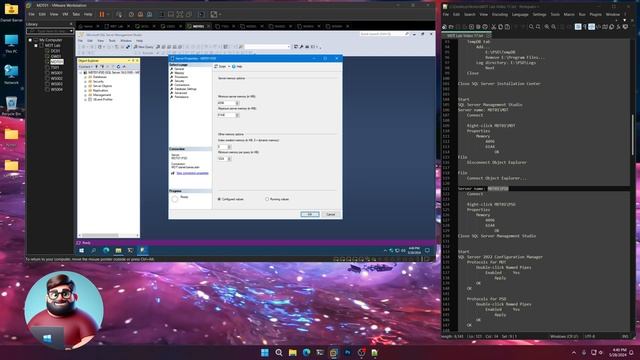
Task: Switch to MDT01 tab in VMware
Action: pos(198,26)
